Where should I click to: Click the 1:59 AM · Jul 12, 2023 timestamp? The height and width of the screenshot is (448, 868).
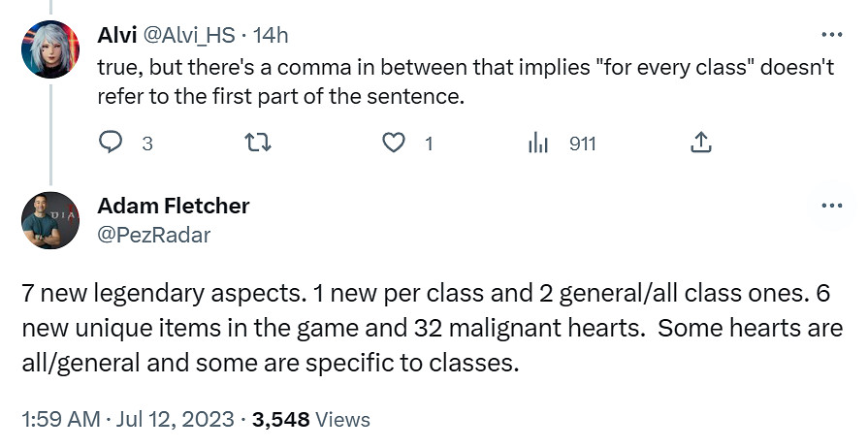pos(127,420)
